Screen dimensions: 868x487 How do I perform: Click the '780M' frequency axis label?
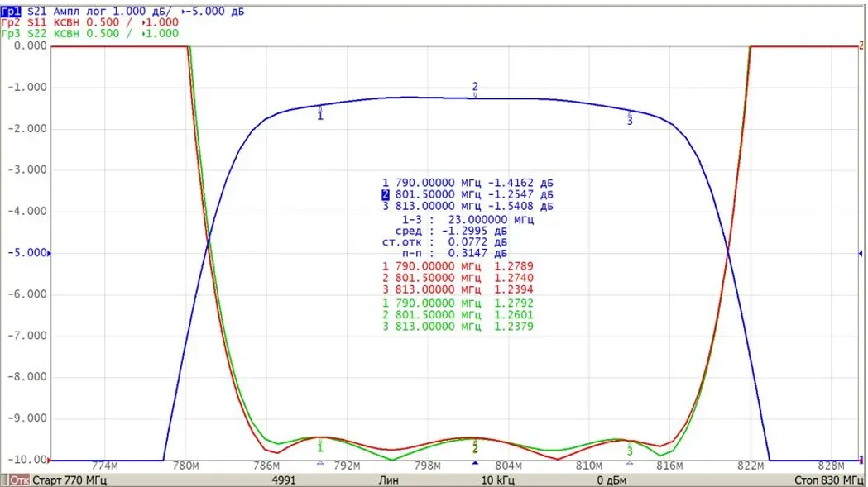click(x=185, y=466)
